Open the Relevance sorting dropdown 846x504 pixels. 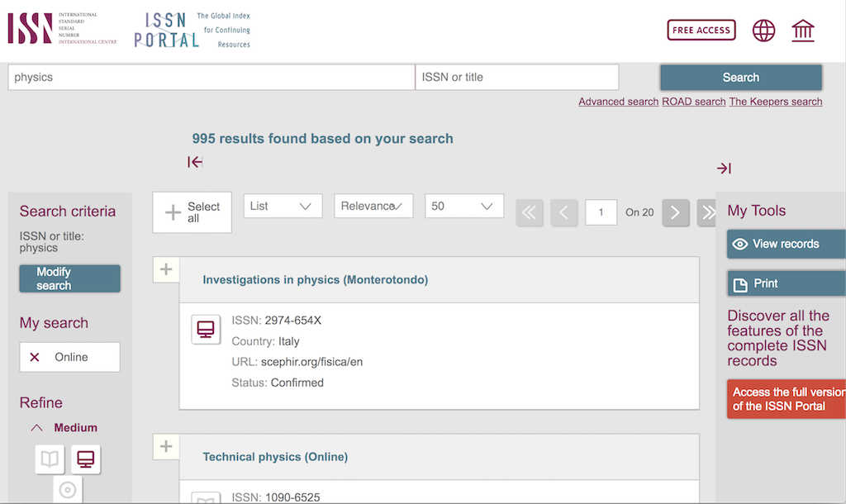tap(373, 206)
